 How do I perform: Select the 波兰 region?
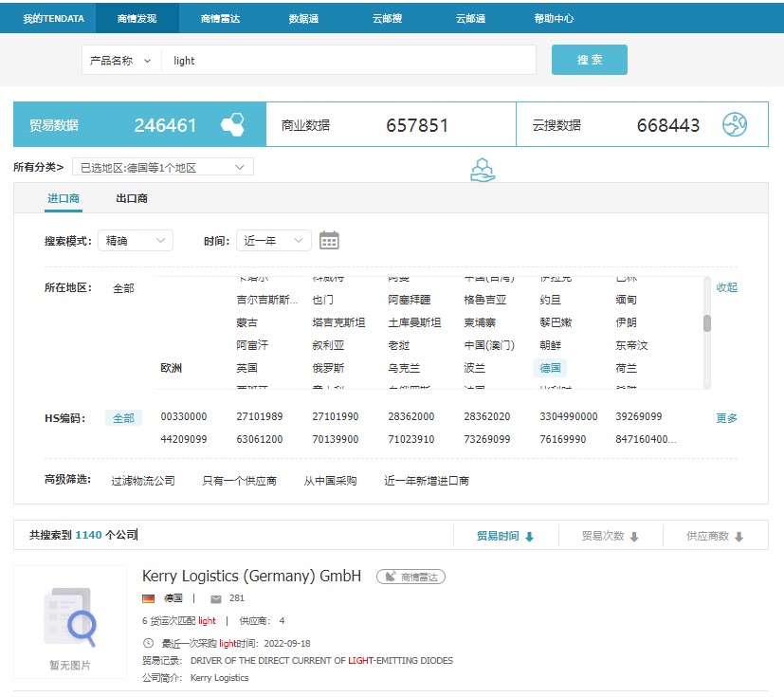tap(475, 369)
